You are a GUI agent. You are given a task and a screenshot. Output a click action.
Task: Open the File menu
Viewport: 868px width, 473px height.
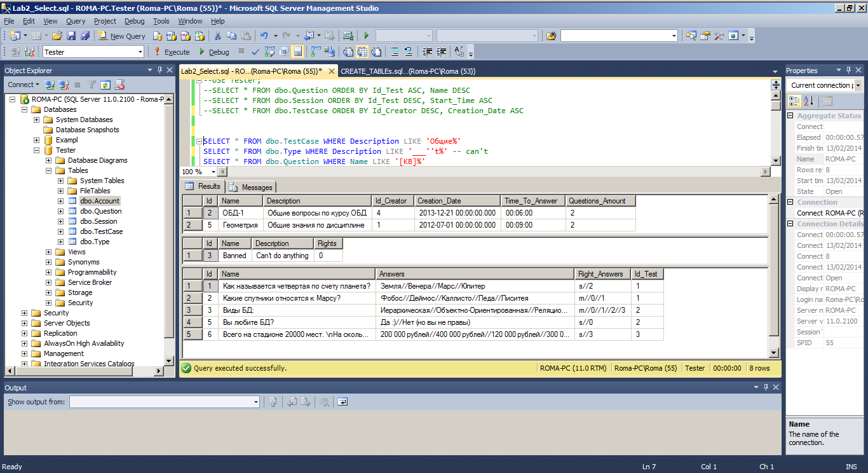coord(10,21)
